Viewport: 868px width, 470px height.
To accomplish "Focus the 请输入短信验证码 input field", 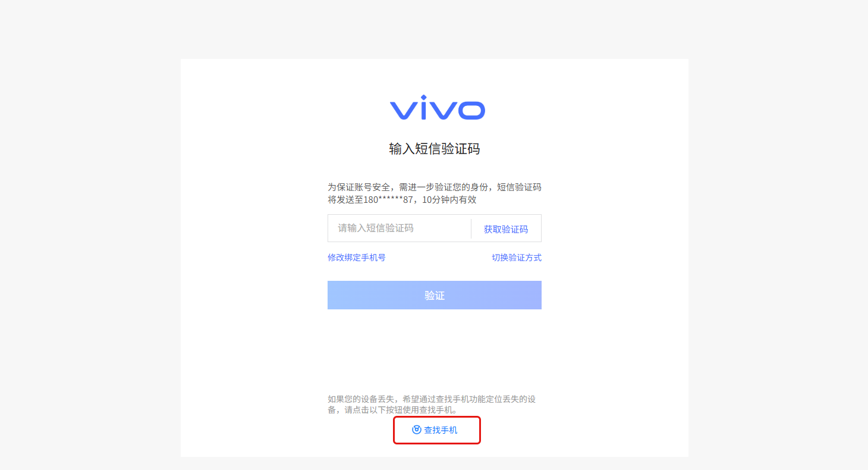I will tap(399, 228).
